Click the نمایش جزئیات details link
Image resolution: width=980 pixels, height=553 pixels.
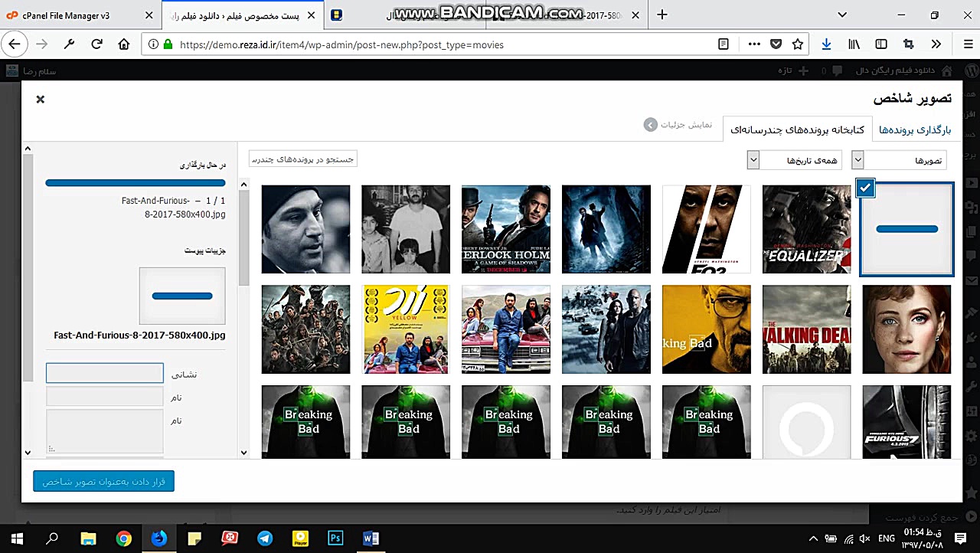678,124
